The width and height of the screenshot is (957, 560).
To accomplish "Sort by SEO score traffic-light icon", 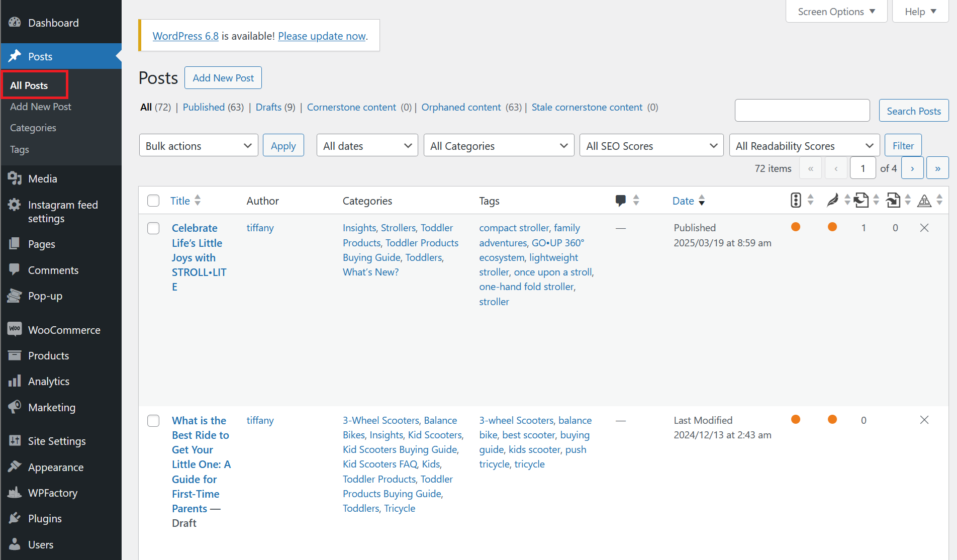I will click(796, 200).
